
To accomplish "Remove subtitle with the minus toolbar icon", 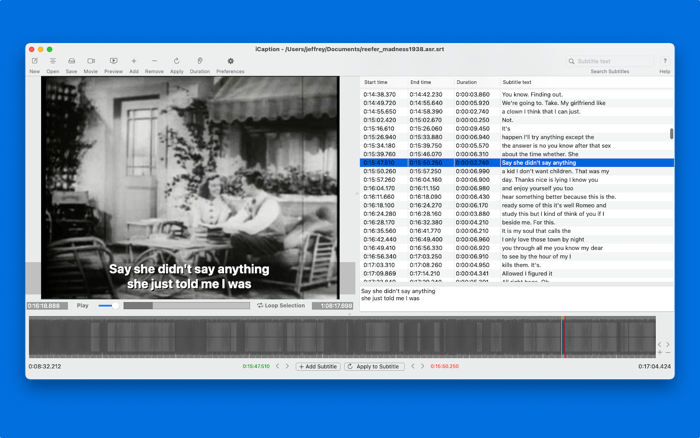I will (154, 61).
